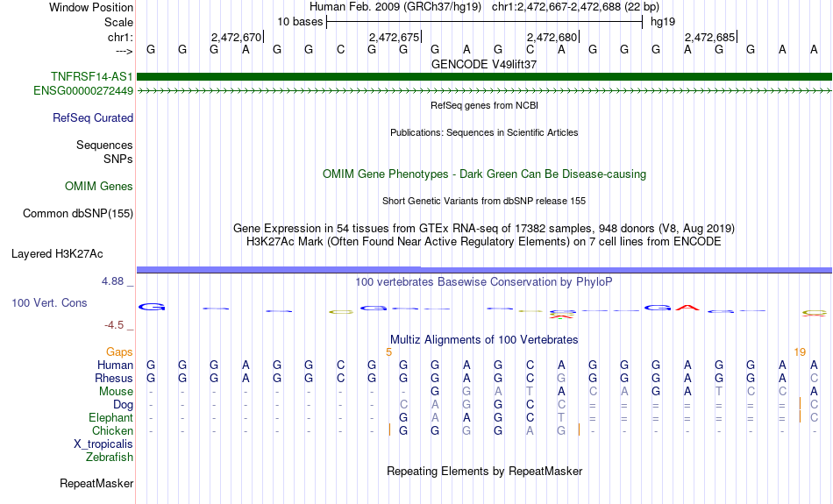Click the GTEx Gene Expression track title
Screen dimensions: 833x504
click(x=484, y=229)
